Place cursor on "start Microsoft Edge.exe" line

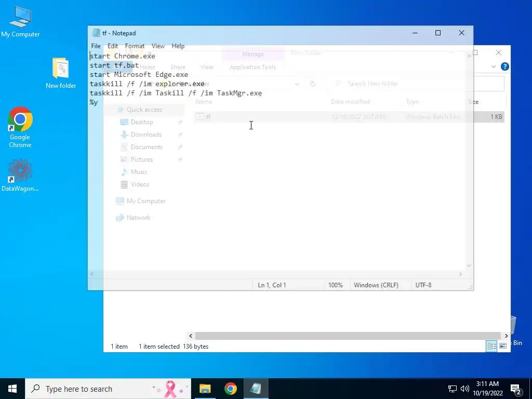click(139, 75)
